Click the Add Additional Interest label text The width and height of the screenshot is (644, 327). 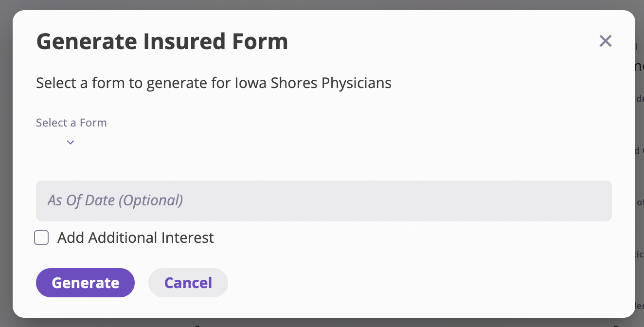point(135,238)
